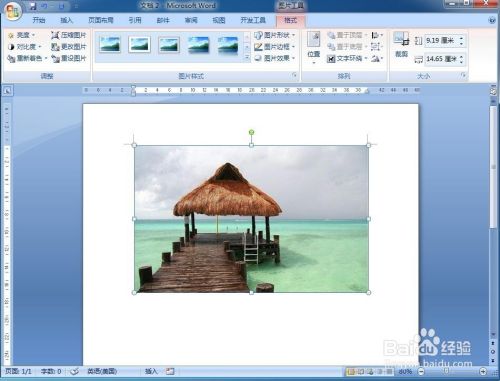Click 重设图片 (Reset Picture)
The width and height of the screenshot is (500, 381).
coord(69,58)
